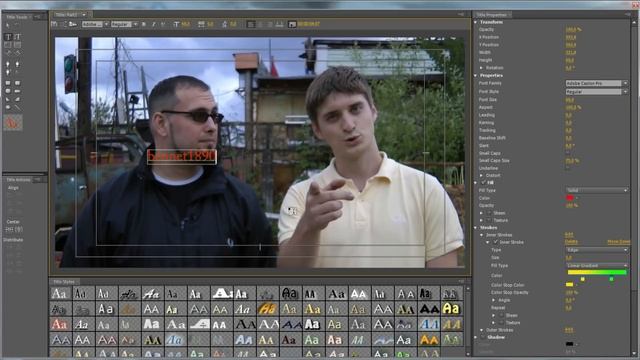The width and height of the screenshot is (640, 360).
Task: Collapse the Transform section
Action: [x=476, y=22]
